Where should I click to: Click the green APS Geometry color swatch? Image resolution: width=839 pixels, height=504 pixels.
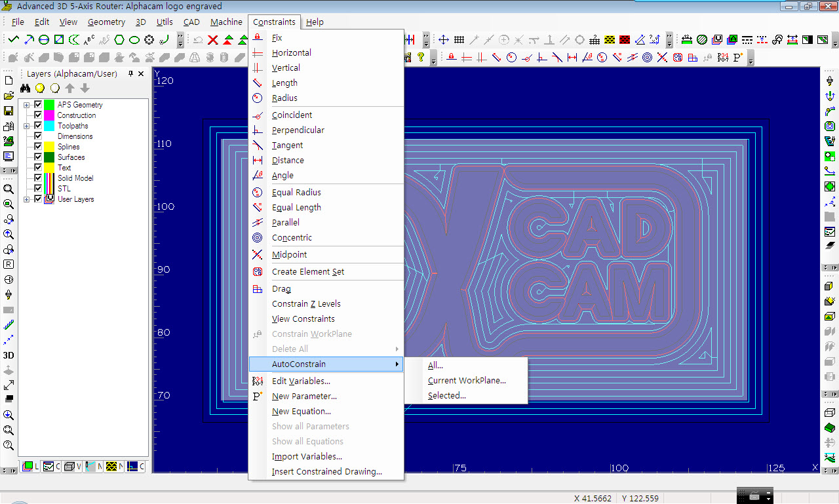coord(49,105)
